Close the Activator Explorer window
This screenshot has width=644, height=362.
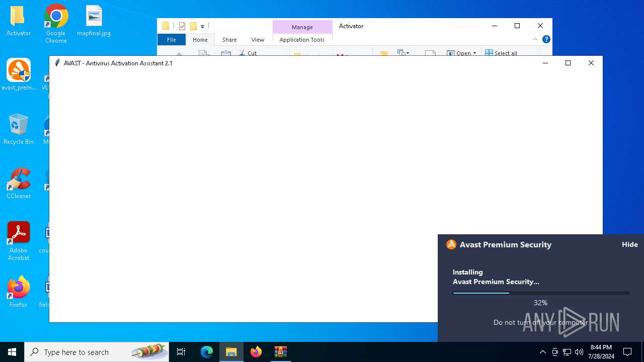point(540,26)
